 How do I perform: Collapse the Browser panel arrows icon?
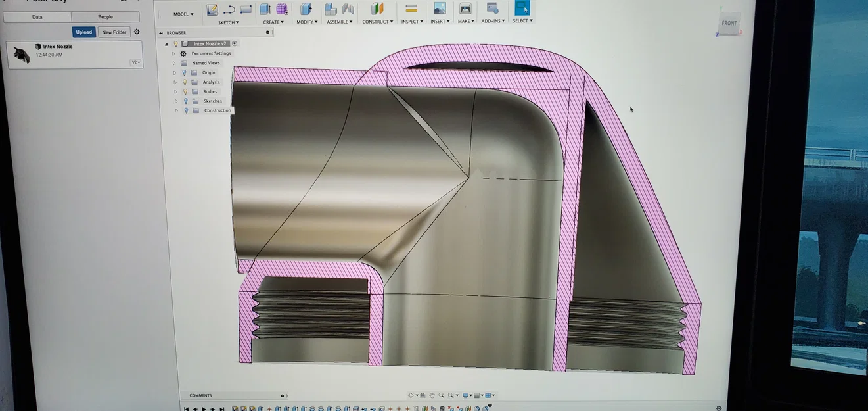161,32
